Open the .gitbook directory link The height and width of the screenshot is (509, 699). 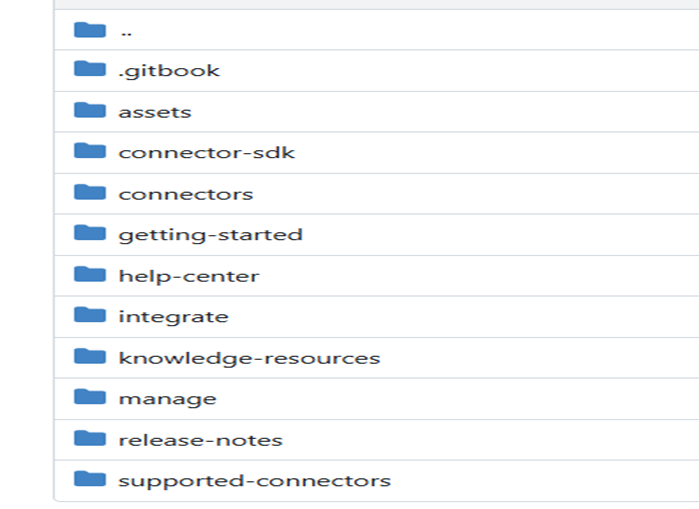[169, 71]
